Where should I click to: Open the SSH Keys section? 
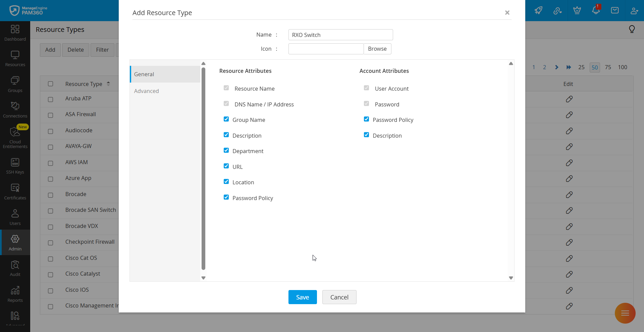pos(15,165)
